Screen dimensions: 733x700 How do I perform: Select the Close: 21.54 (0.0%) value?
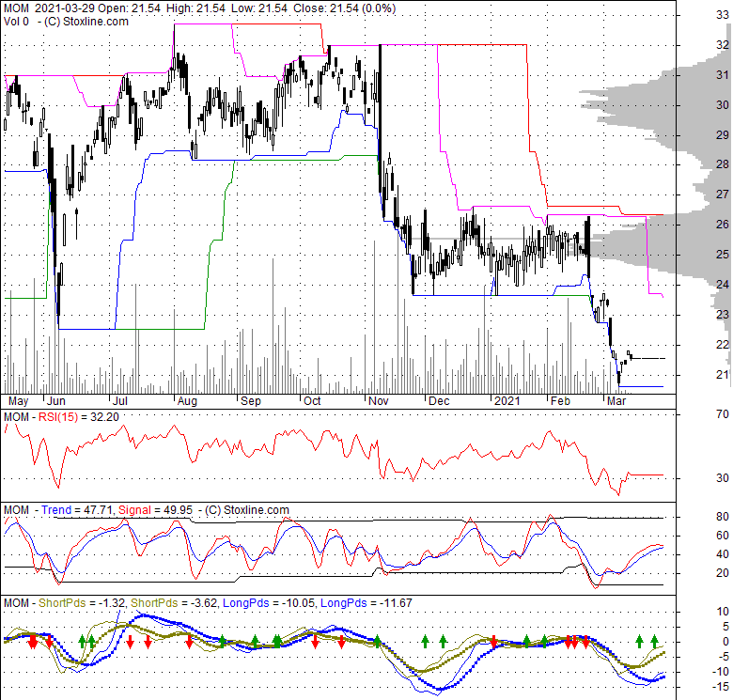(x=345, y=8)
